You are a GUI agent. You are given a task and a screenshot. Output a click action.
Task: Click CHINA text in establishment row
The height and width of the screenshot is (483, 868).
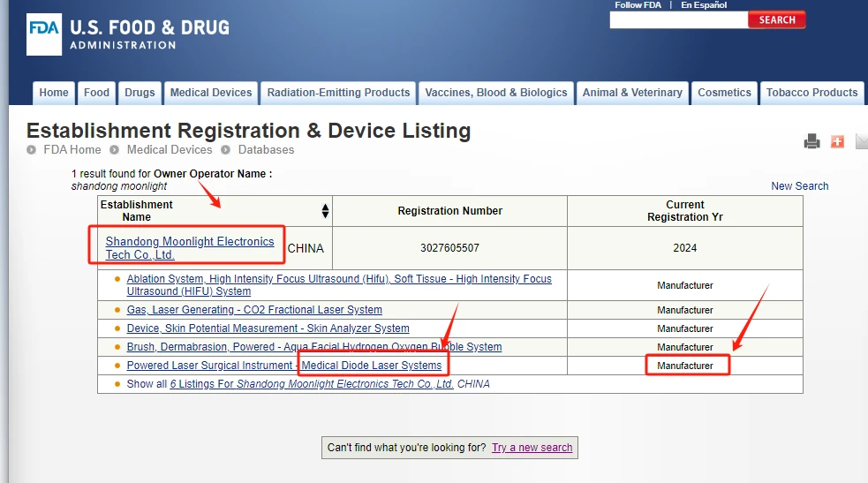tap(306, 248)
